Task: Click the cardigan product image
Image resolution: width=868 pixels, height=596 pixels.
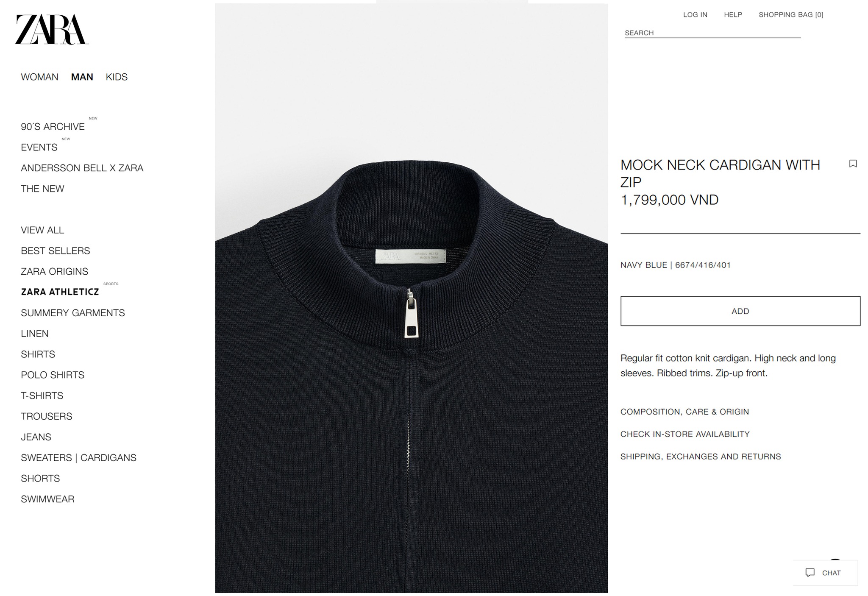Action: 411,298
